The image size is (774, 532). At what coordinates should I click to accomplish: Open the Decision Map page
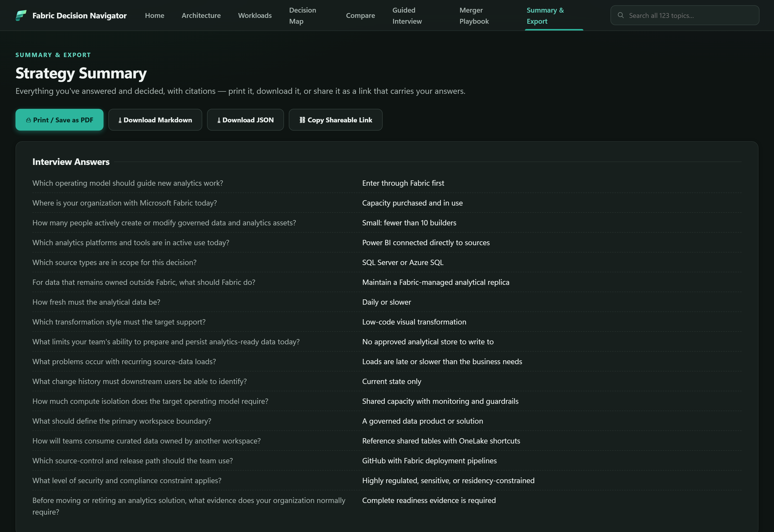click(302, 16)
